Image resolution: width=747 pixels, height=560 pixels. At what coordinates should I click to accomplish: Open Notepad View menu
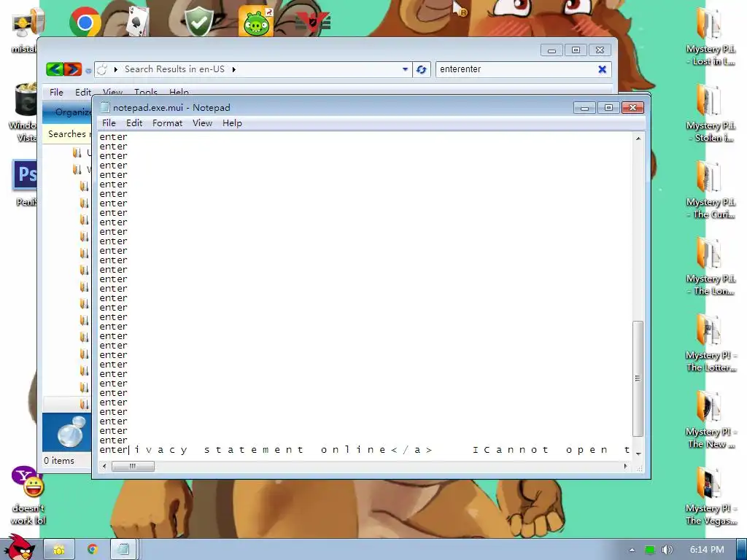coord(202,123)
